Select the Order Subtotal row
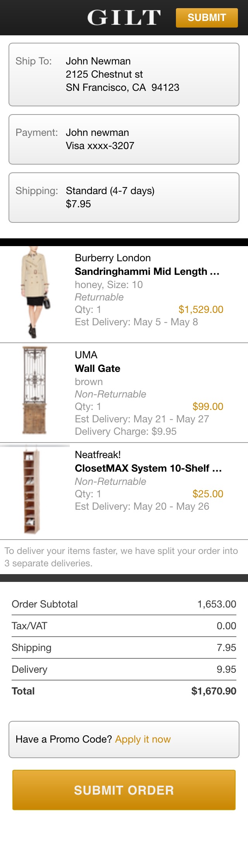The width and height of the screenshot is (248, 868). [x=123, y=604]
